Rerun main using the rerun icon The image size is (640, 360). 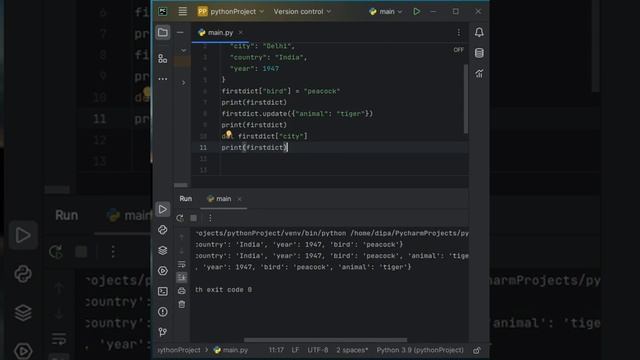click(x=180, y=218)
